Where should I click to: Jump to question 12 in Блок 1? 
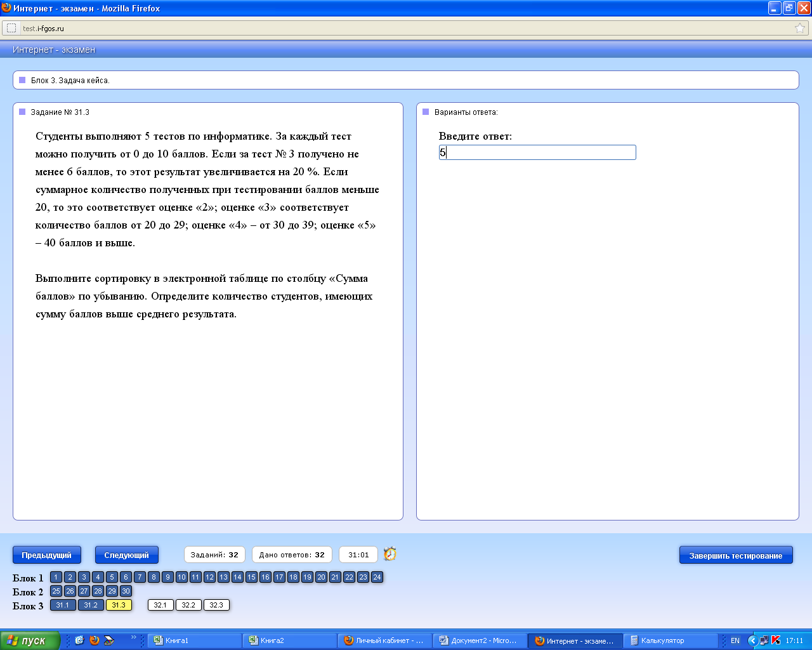[x=209, y=577]
